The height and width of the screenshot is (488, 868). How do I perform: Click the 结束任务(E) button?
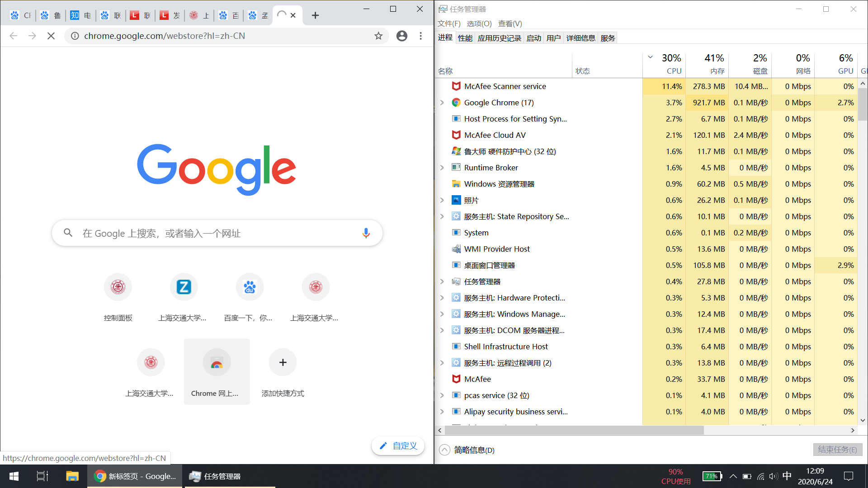tap(837, 450)
